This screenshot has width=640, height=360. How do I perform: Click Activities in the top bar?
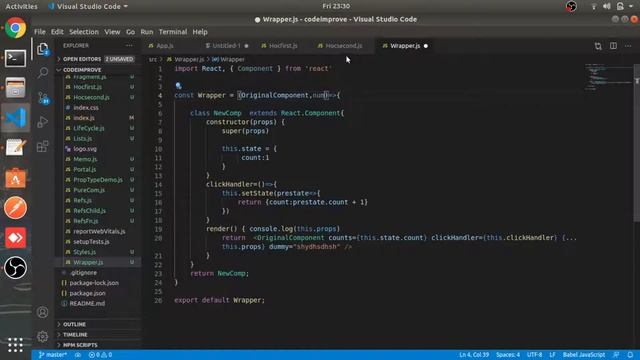tap(21, 7)
